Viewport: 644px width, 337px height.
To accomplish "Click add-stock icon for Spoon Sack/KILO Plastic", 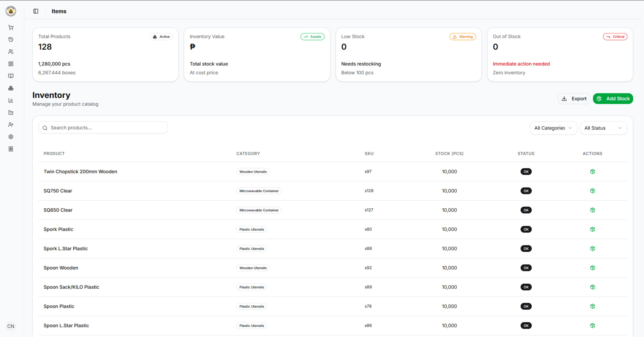I will [x=592, y=287].
